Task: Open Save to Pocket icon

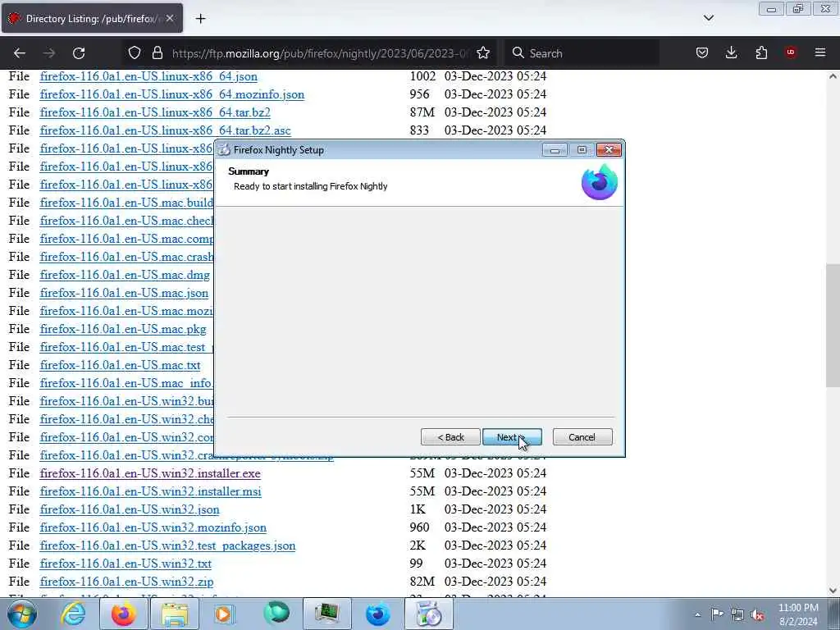Action: 702,52
